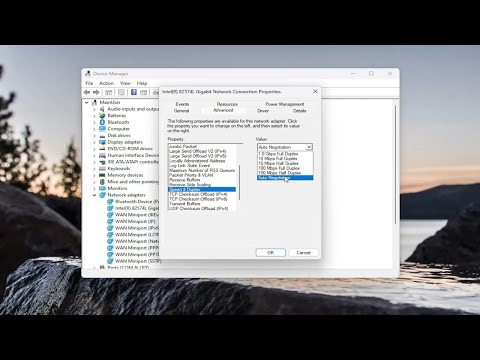Open the Action menu
Viewport: 480px width, 360px height.
tap(107, 83)
